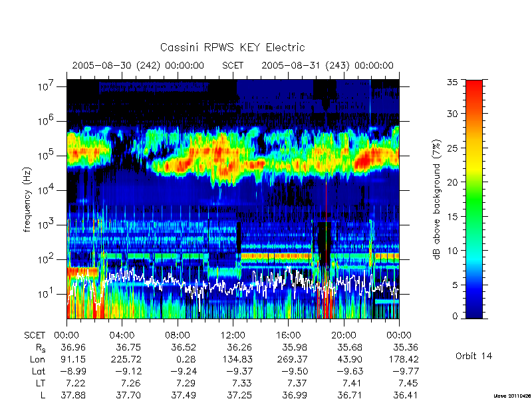Click the 10^6 frequency tick label
532x399 pixels.
click(x=46, y=120)
